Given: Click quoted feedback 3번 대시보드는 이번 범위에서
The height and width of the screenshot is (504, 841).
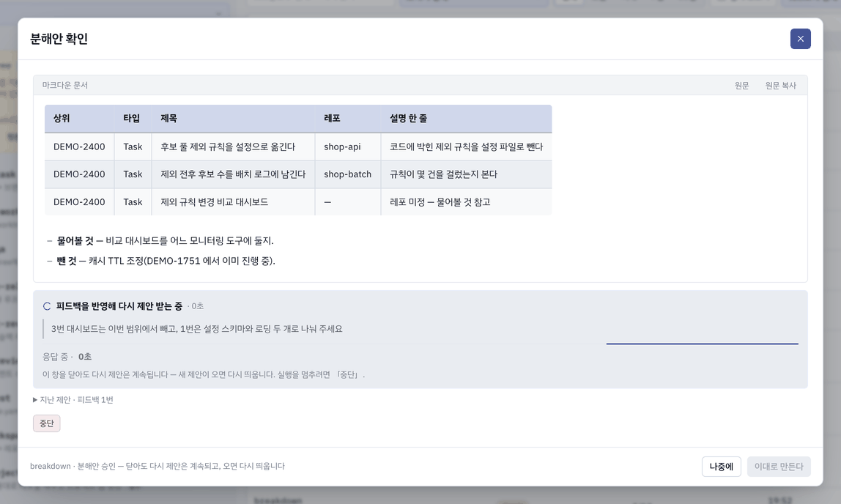Looking at the screenshot, I should [197, 329].
